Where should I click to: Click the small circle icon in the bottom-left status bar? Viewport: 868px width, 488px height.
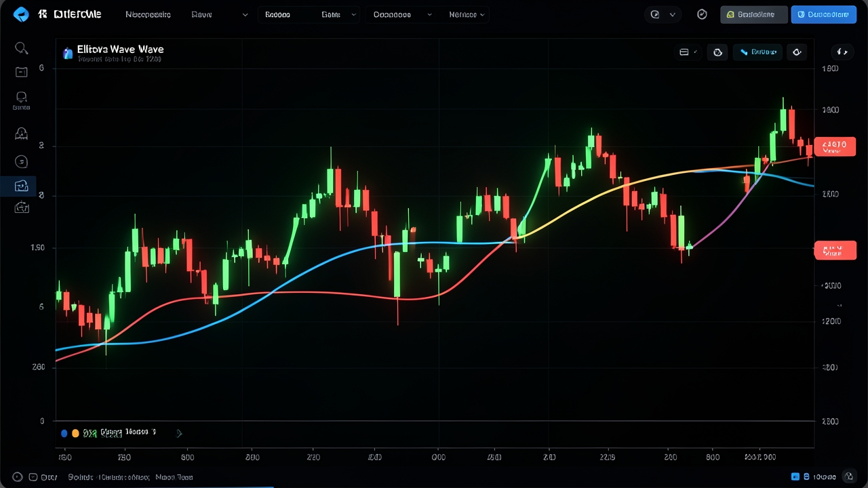click(x=18, y=477)
